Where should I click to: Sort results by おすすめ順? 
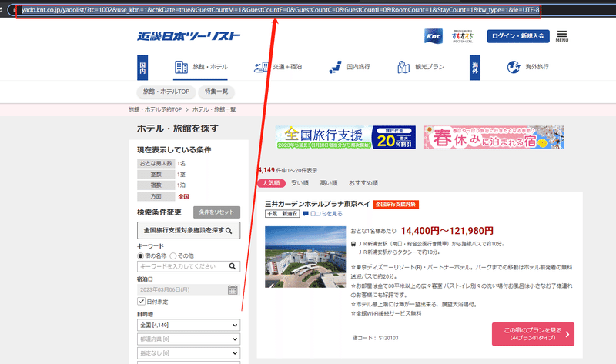pos(363,183)
